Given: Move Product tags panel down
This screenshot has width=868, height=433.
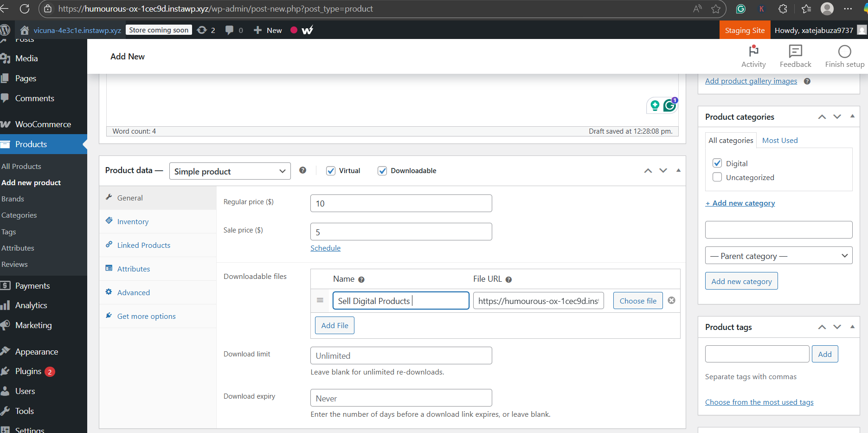Looking at the screenshot, I should point(837,327).
